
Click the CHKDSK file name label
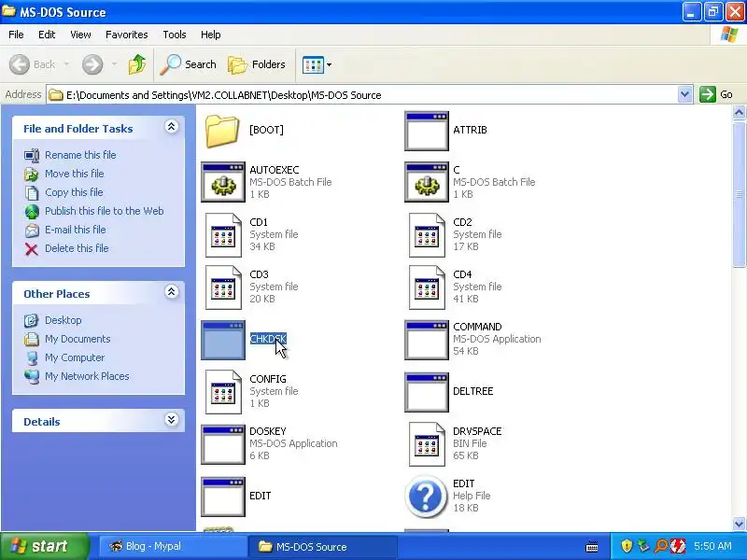click(x=268, y=339)
